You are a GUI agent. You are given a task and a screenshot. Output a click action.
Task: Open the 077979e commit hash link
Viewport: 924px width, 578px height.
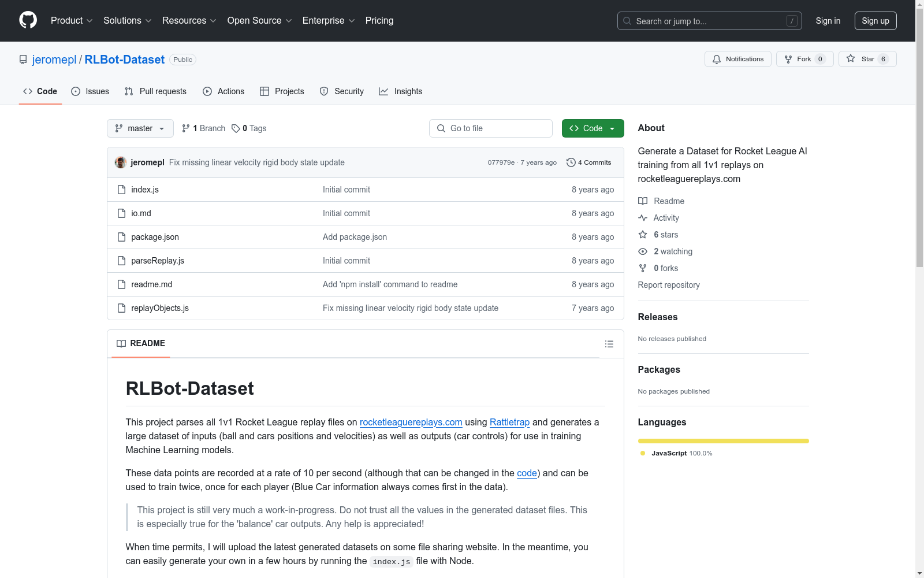501,162
